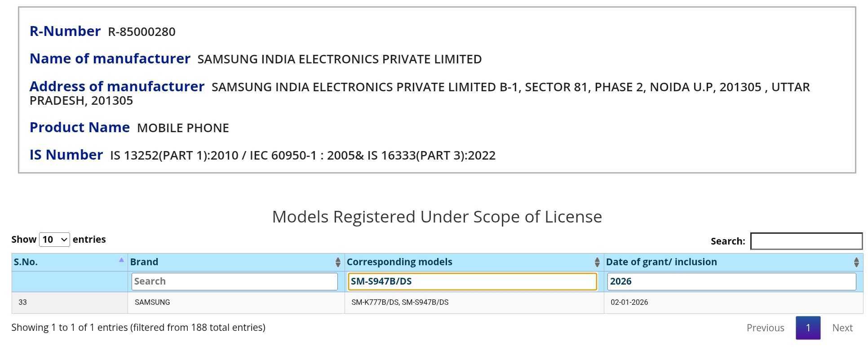
Task: Click serial number 33 cell
Action: point(23,303)
